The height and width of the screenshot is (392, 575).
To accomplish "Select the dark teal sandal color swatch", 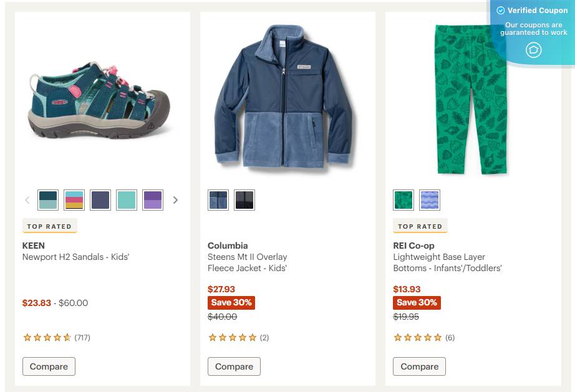I will (48, 200).
